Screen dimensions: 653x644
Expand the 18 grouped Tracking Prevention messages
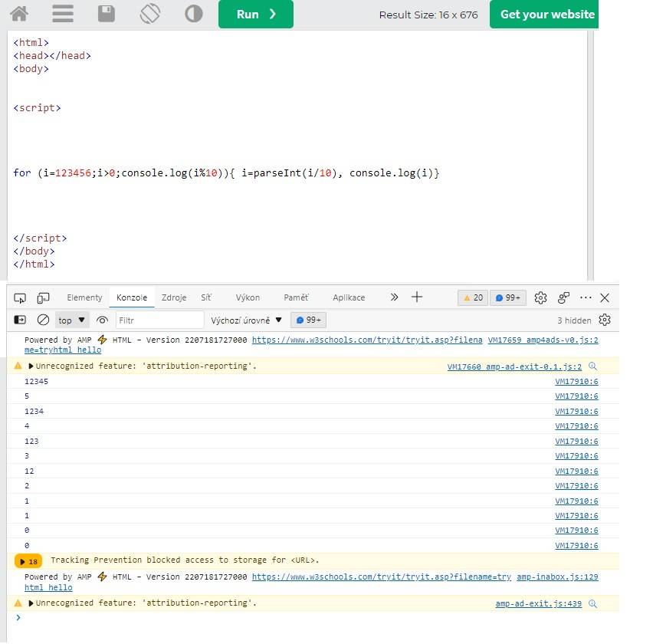28,561
